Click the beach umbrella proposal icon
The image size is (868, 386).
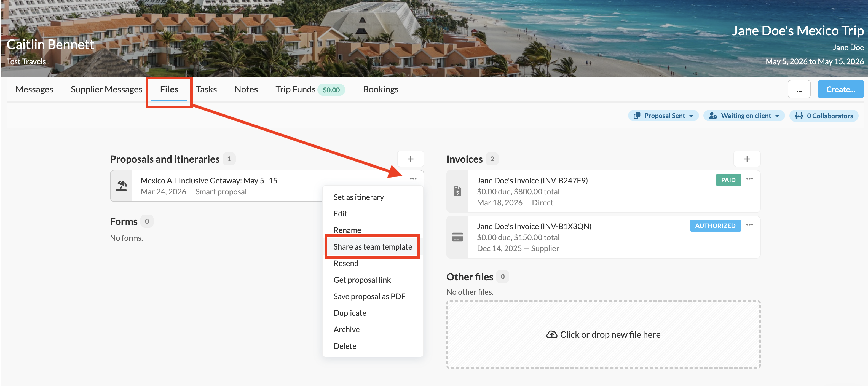click(x=121, y=186)
